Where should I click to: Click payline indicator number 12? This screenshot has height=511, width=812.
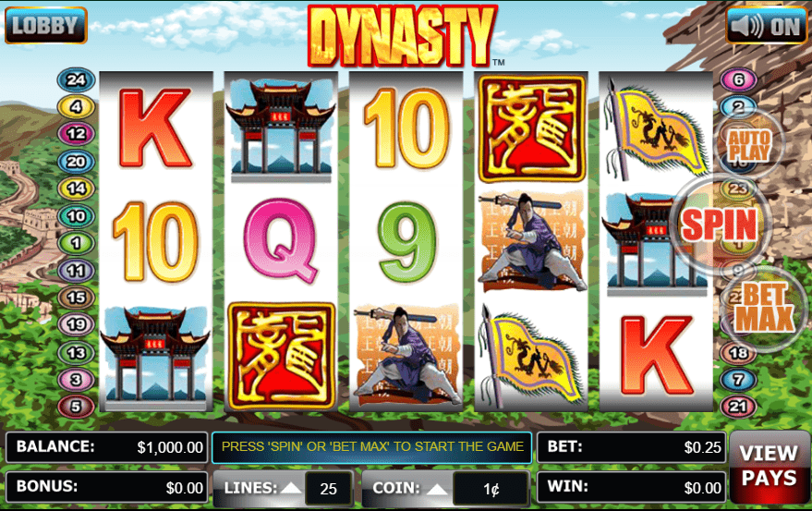pos(76,134)
